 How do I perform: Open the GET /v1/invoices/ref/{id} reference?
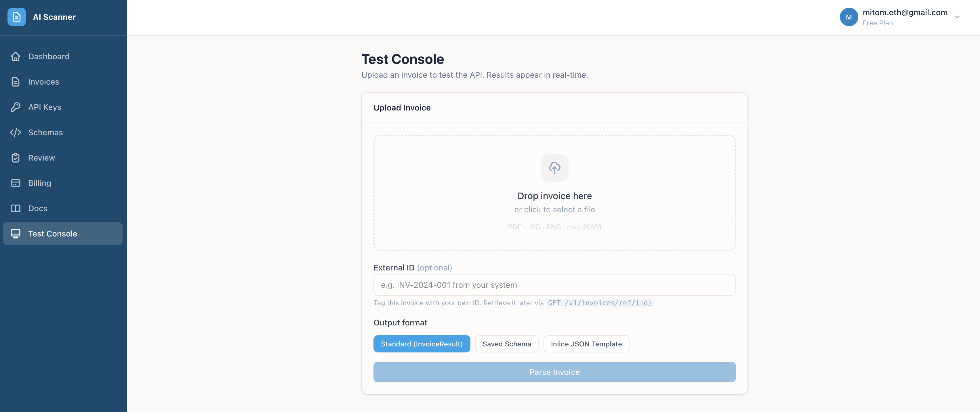point(600,303)
